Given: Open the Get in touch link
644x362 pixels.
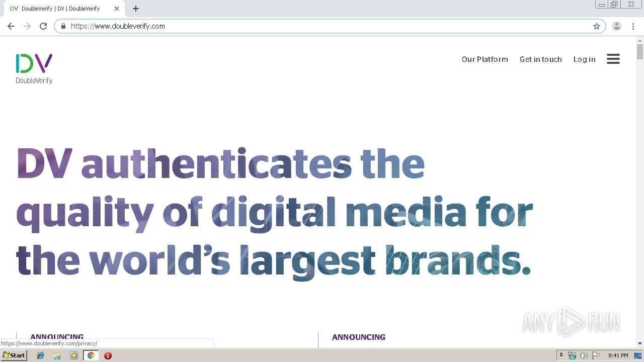Looking at the screenshot, I should click(x=541, y=59).
